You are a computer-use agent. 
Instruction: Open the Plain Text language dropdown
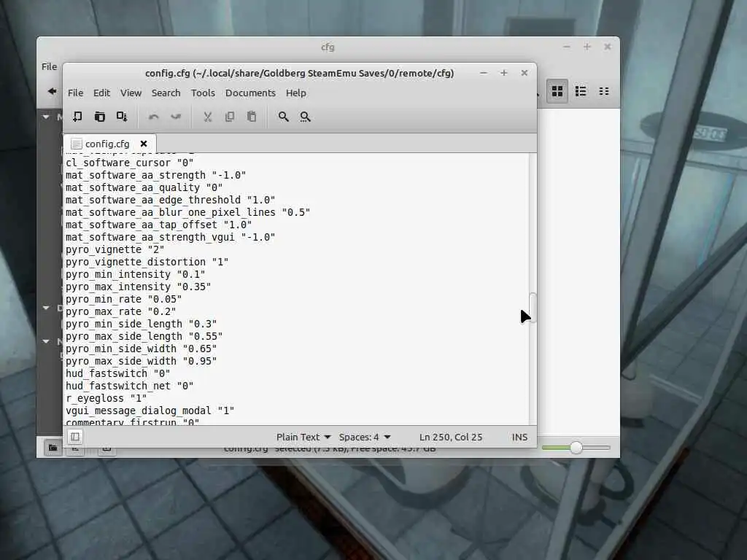pos(303,437)
